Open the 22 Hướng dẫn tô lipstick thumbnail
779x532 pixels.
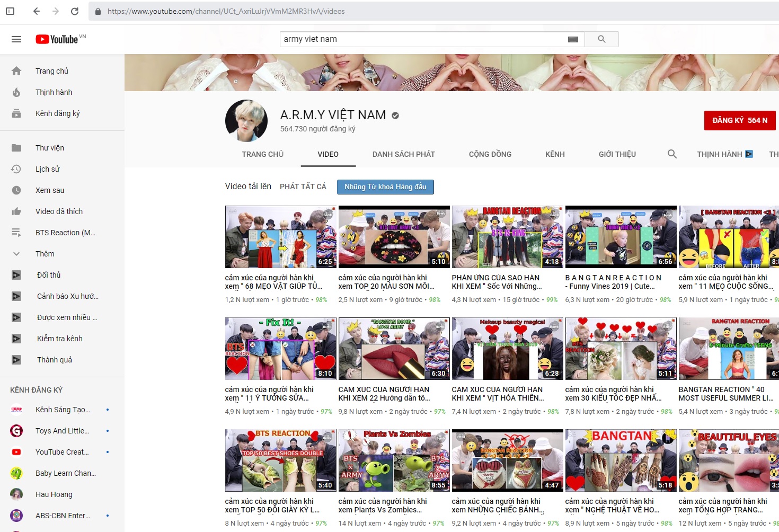pos(394,349)
